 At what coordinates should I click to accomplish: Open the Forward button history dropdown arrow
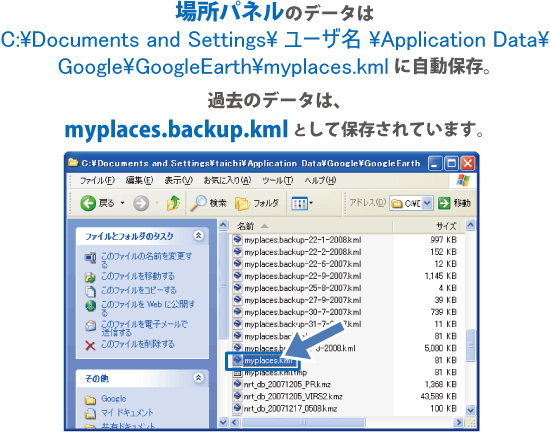157,203
